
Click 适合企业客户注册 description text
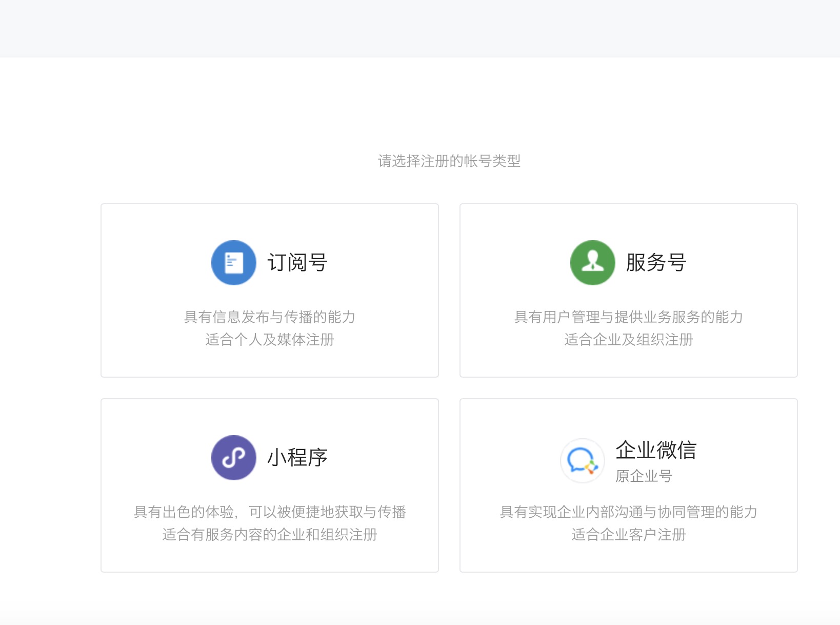click(x=628, y=535)
